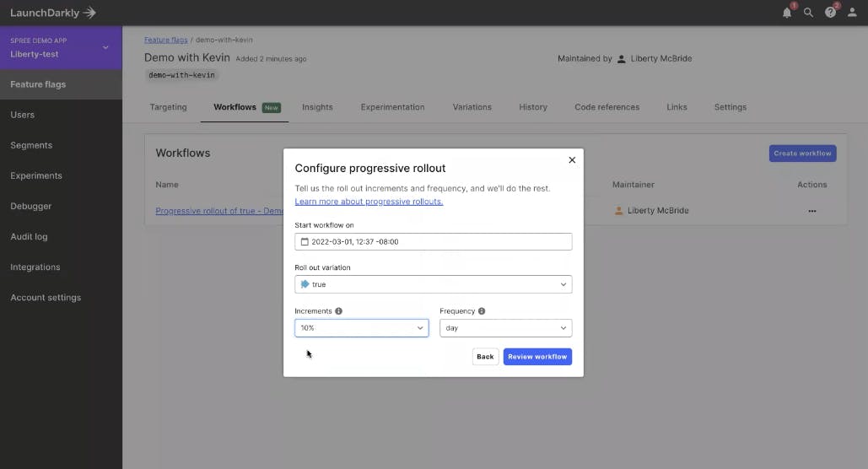868x469 pixels.
Task: Click the Name column header
Action: click(x=167, y=185)
